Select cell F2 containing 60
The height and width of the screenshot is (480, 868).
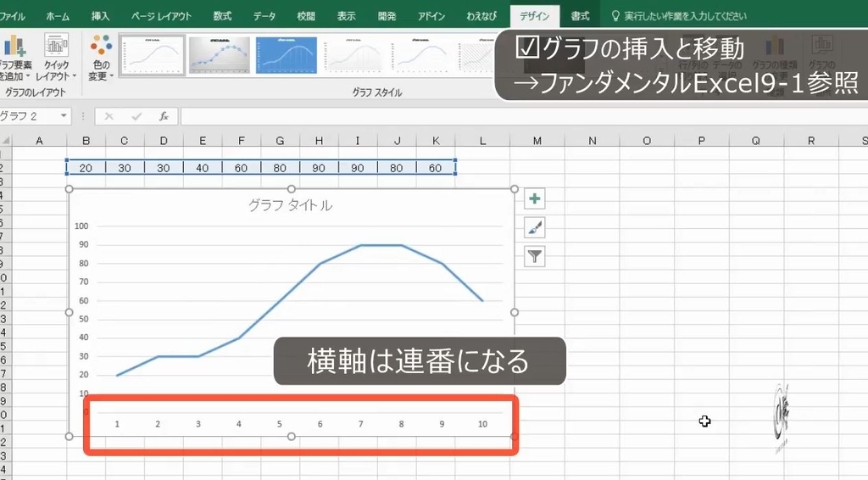coord(241,168)
